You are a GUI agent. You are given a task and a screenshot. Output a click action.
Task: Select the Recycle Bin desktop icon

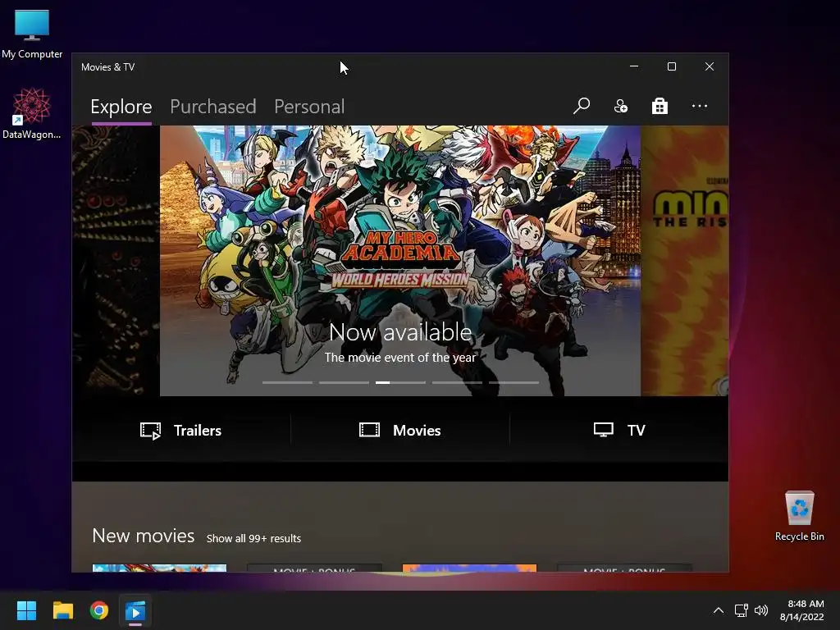[799, 516]
